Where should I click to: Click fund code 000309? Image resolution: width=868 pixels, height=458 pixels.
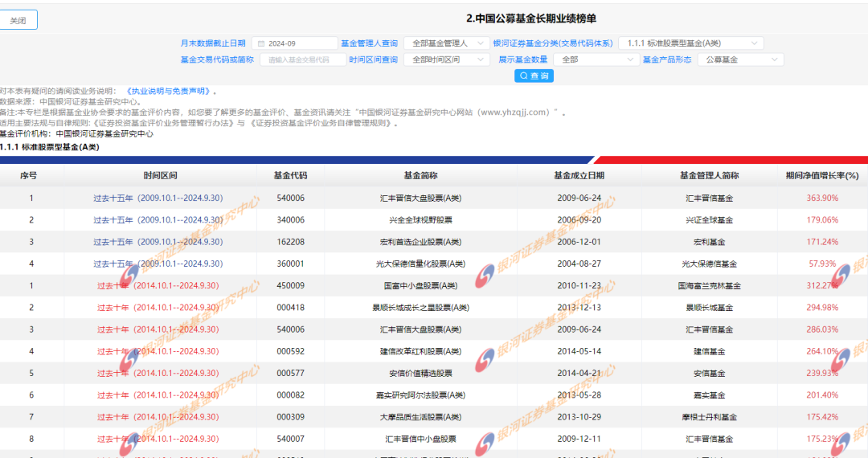(x=291, y=417)
